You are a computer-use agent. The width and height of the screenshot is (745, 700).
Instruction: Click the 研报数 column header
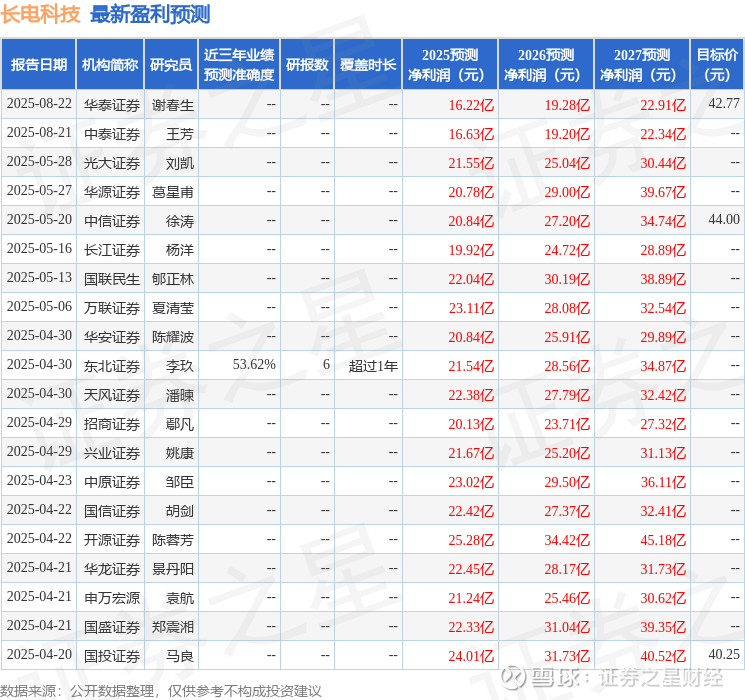[307, 65]
